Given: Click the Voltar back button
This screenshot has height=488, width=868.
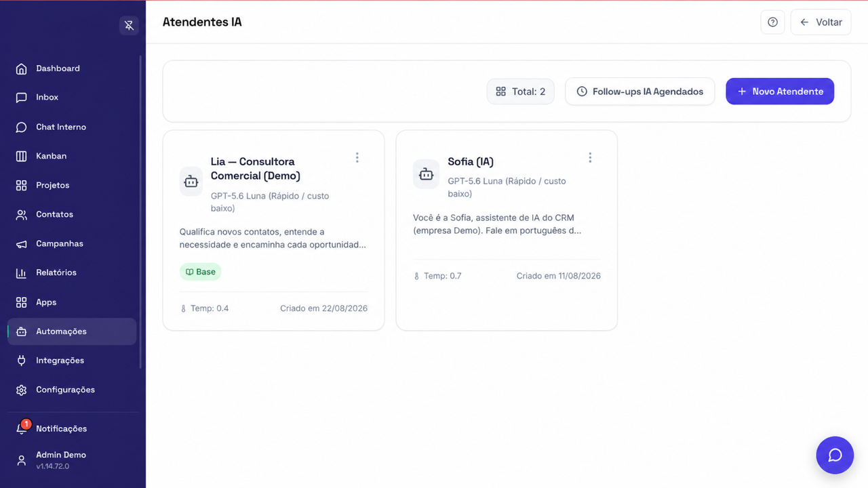Looking at the screenshot, I should 821,22.
